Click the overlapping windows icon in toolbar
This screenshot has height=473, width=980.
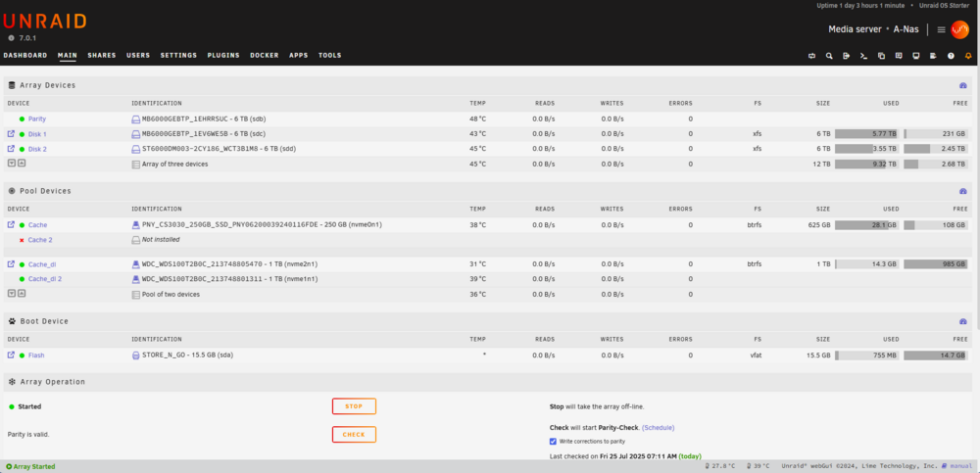pyautogui.click(x=881, y=56)
